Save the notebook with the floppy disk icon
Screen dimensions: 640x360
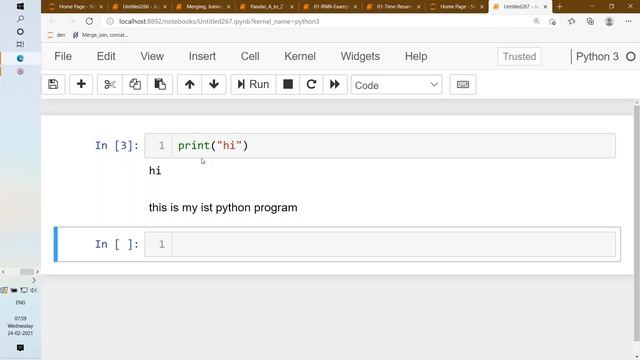[x=53, y=84]
